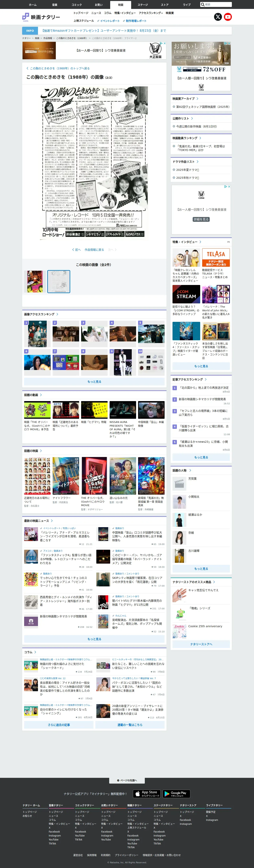Open the ナイトフラワー movie poster

pyautogui.click(x=66, y=475)
